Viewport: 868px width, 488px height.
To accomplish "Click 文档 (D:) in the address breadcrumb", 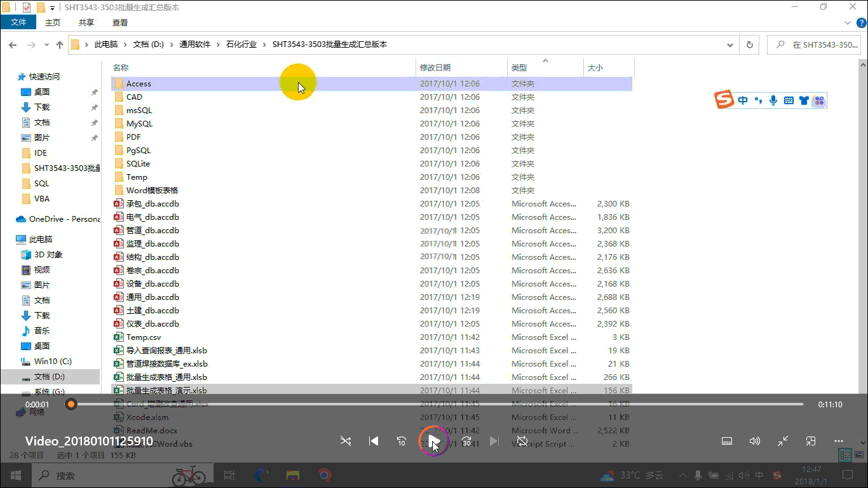I will 148,44.
